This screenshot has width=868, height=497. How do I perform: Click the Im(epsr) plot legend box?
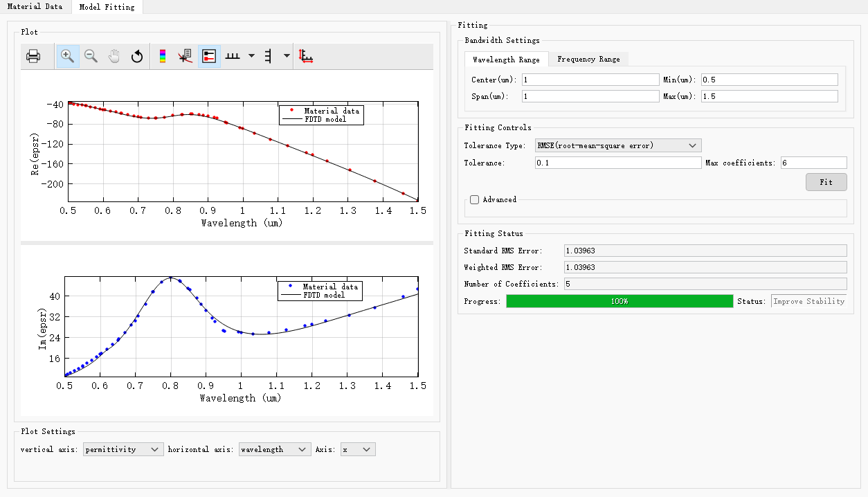click(320, 291)
